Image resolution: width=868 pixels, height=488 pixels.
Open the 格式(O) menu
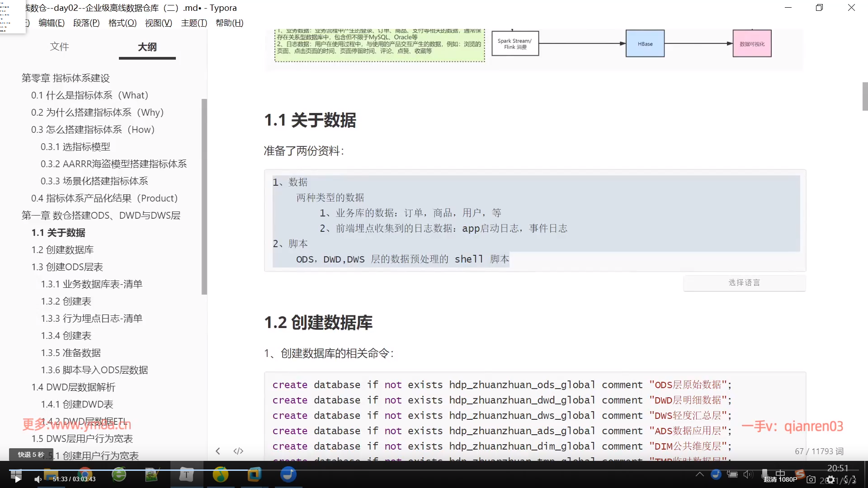click(122, 23)
